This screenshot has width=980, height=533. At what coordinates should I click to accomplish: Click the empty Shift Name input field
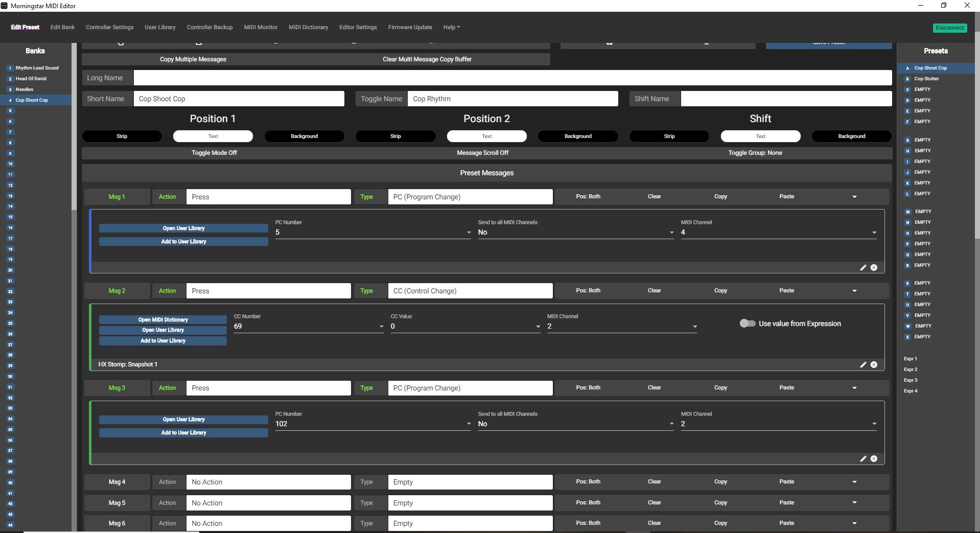click(786, 99)
